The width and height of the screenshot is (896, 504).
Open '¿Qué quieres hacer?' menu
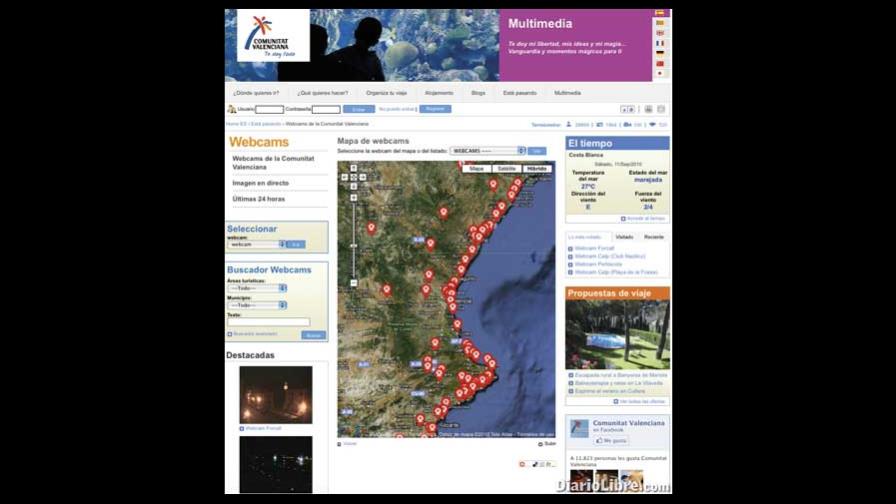tap(322, 93)
